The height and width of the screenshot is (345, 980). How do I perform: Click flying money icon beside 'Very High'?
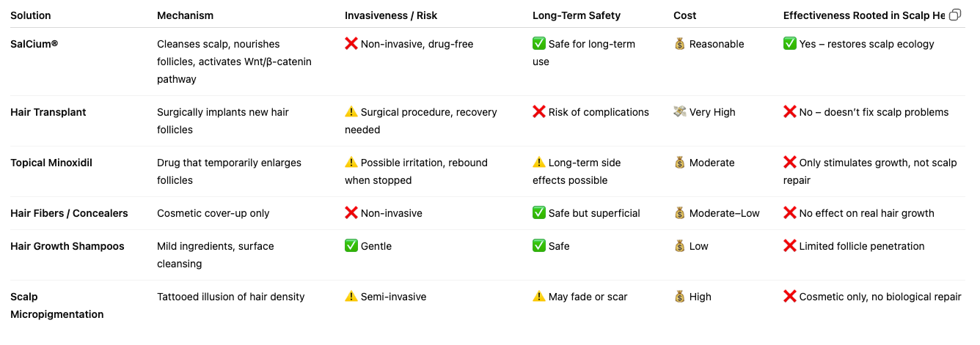tap(680, 112)
